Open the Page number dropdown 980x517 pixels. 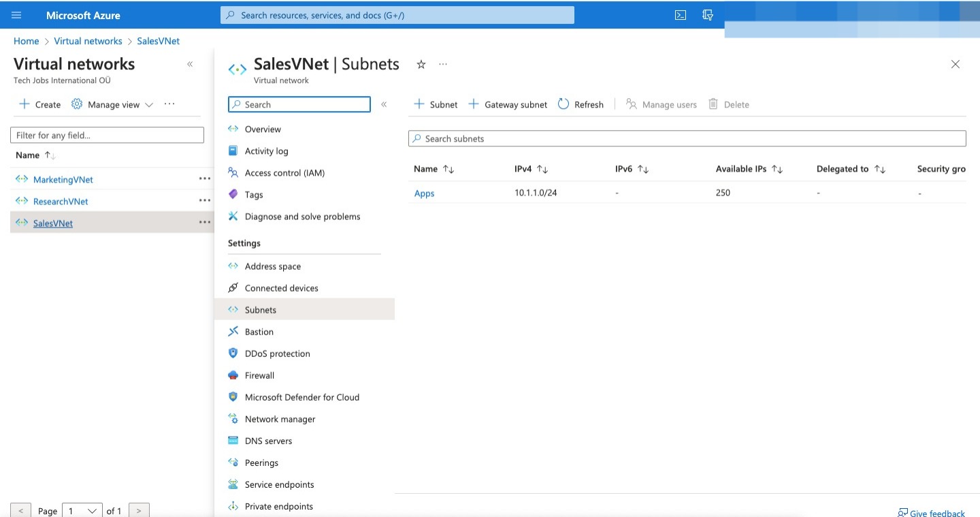click(82, 510)
